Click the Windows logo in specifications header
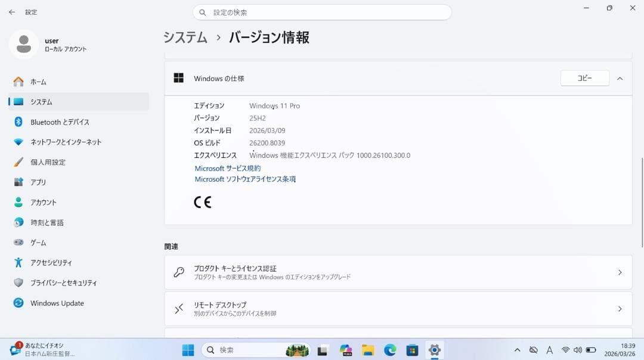This screenshot has width=644, height=360. (179, 78)
